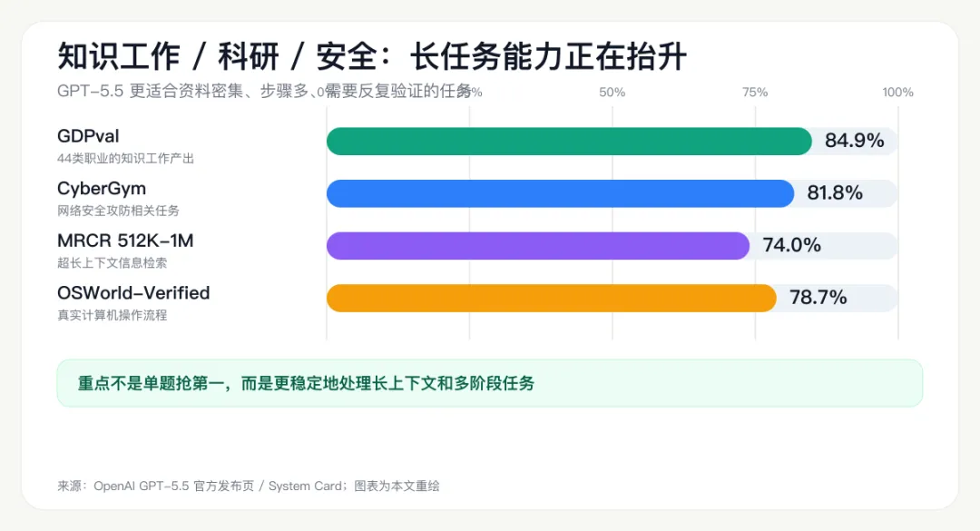Click the OpenAI source footnote text

[248, 486]
